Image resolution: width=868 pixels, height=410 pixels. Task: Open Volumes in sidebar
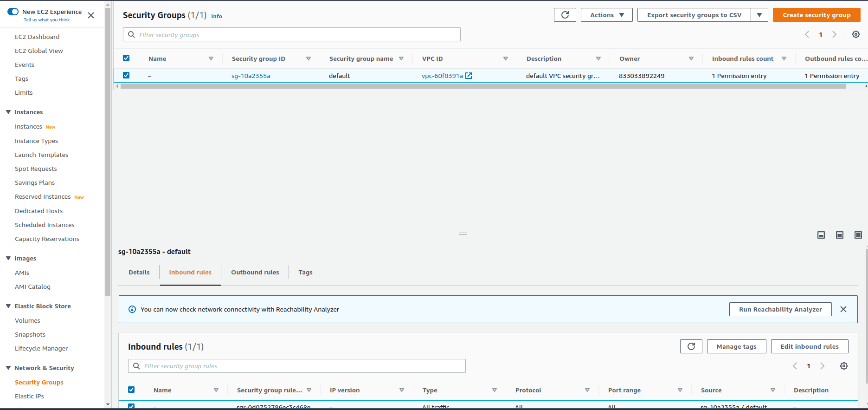27,320
